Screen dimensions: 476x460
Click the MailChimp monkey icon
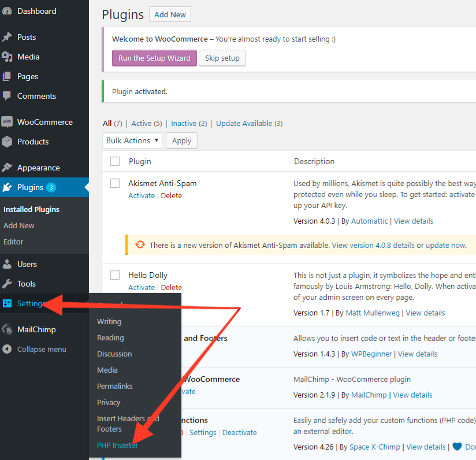click(7, 329)
